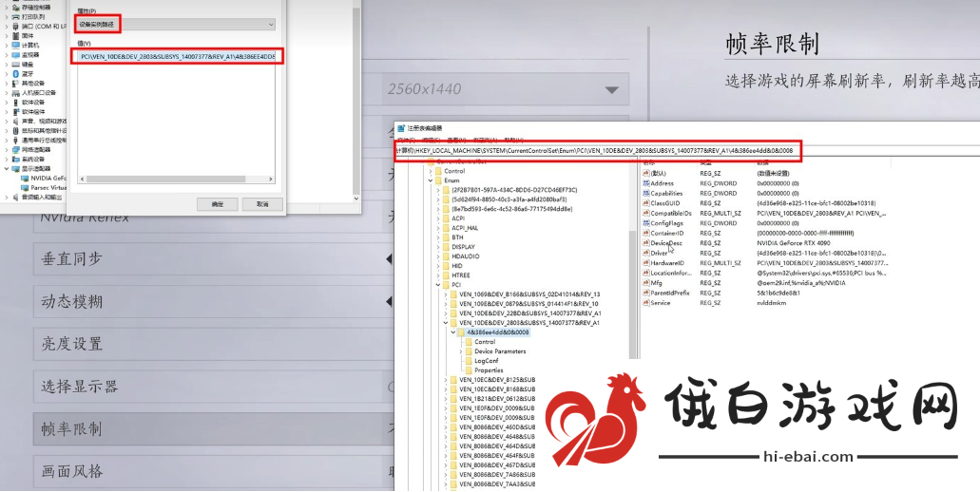Open the 属性(P) property dropdown
The height and width of the screenshot is (492, 980).
(x=176, y=25)
